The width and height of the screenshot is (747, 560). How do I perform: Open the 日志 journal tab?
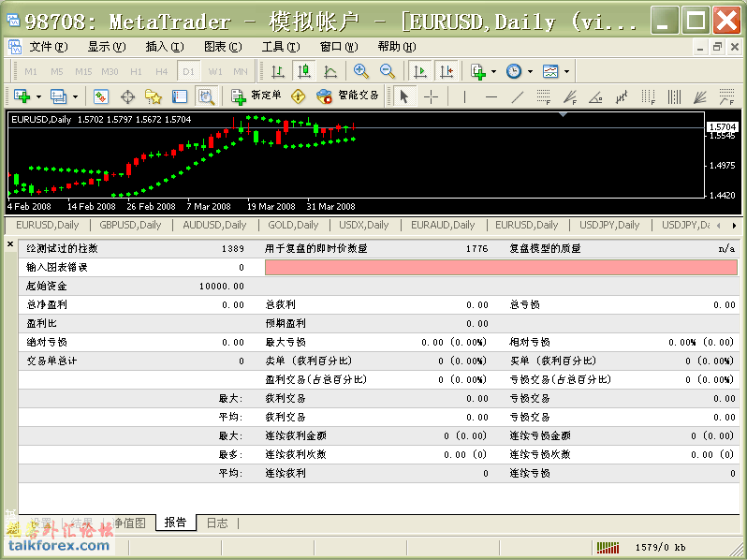[217, 523]
